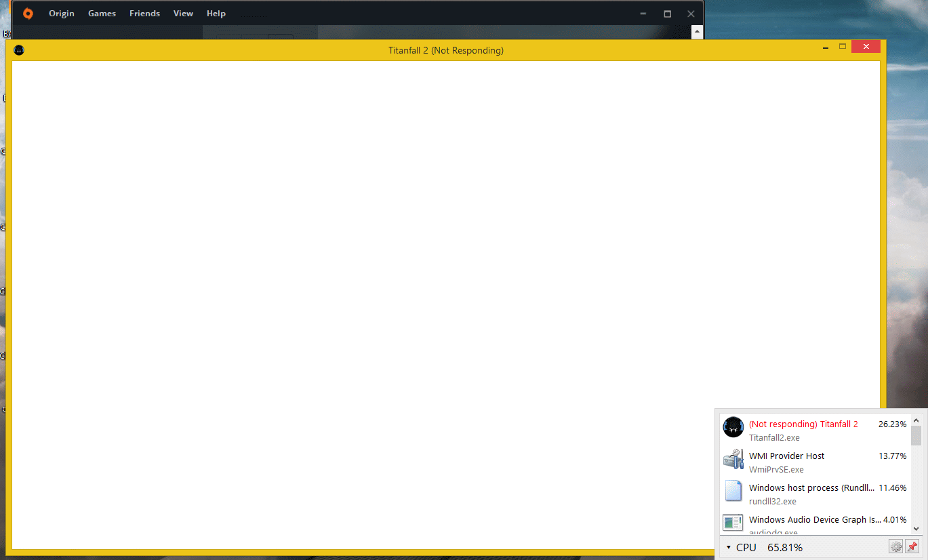The image size is (928, 560).
Task: Open the Origin menu
Action: [62, 14]
